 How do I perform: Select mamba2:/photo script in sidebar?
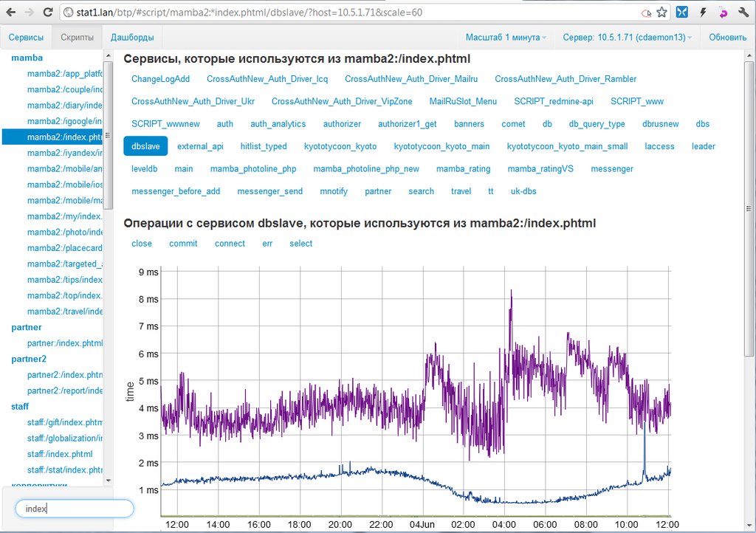click(x=65, y=233)
